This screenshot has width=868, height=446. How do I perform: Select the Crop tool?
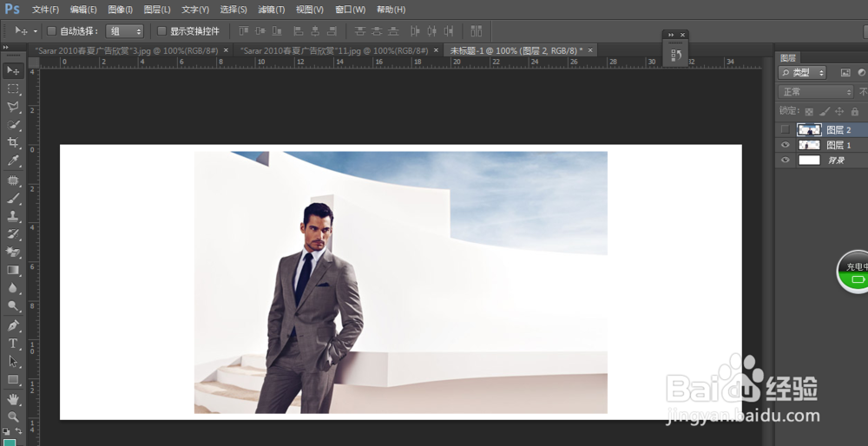click(x=13, y=142)
